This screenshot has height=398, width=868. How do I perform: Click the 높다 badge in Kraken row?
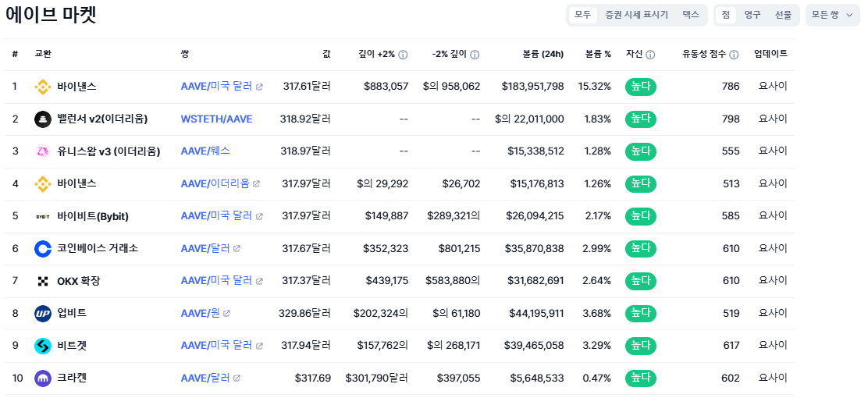[641, 378]
